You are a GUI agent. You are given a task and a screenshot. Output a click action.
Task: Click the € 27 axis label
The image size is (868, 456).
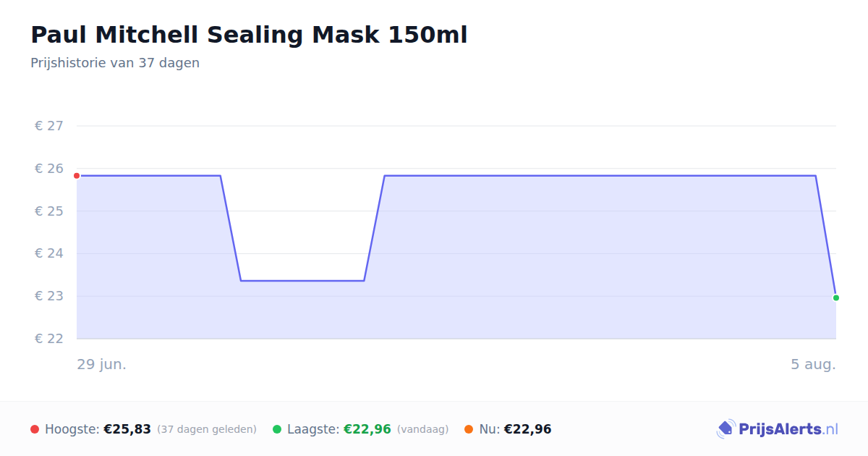(49, 126)
